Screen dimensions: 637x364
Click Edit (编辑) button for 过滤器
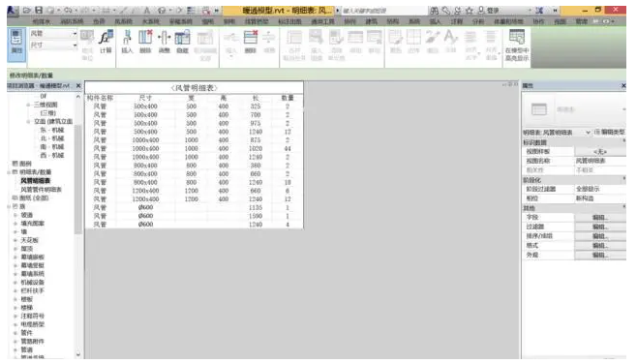click(600, 227)
